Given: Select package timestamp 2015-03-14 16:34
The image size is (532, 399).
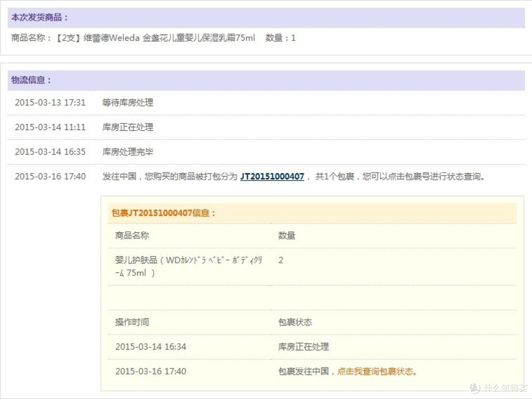Looking at the screenshot, I should click(x=151, y=347).
